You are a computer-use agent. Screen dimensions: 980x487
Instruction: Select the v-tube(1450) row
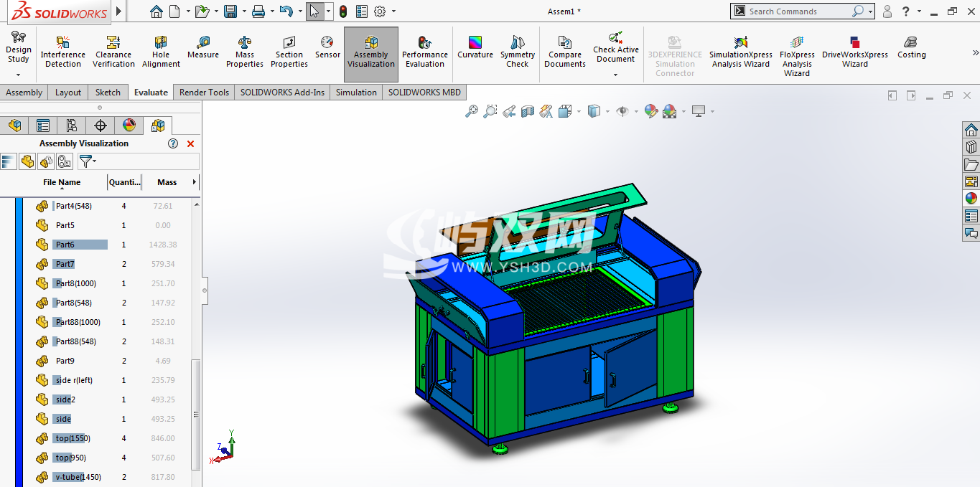coord(106,477)
